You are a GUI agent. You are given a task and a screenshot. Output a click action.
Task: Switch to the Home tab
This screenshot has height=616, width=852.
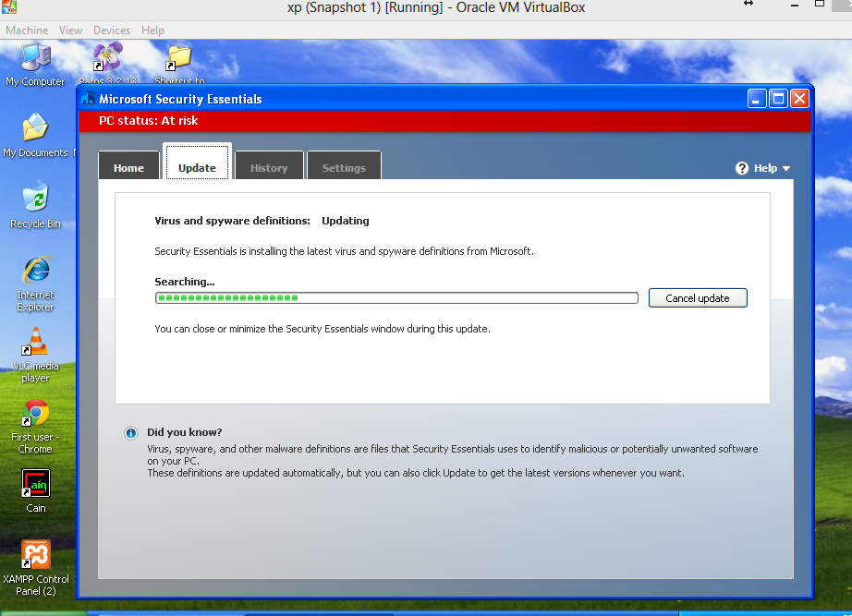[128, 165]
